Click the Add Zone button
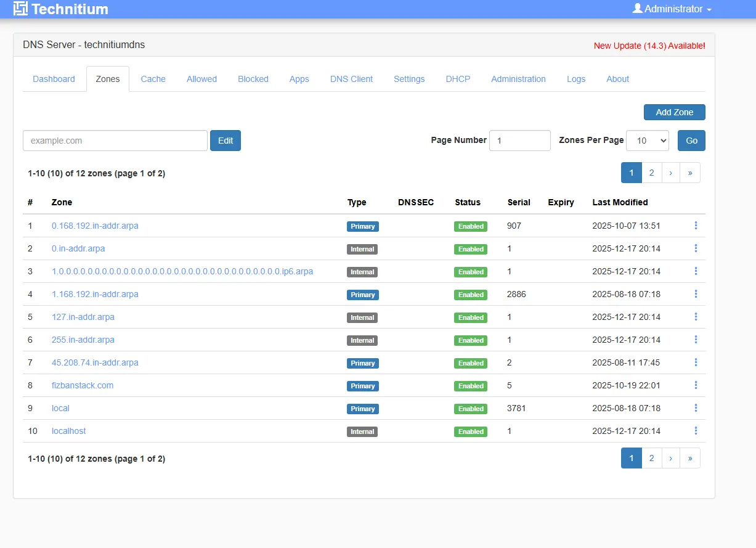Image resolution: width=756 pixels, height=548 pixels. click(x=675, y=112)
